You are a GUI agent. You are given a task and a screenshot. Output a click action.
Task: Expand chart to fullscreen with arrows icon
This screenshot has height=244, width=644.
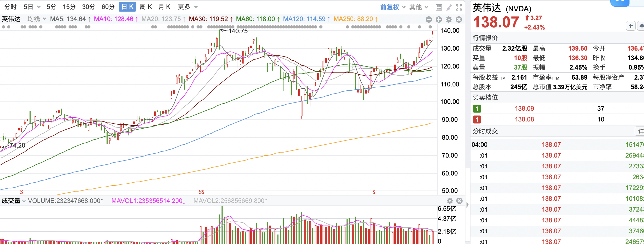click(x=459, y=7)
